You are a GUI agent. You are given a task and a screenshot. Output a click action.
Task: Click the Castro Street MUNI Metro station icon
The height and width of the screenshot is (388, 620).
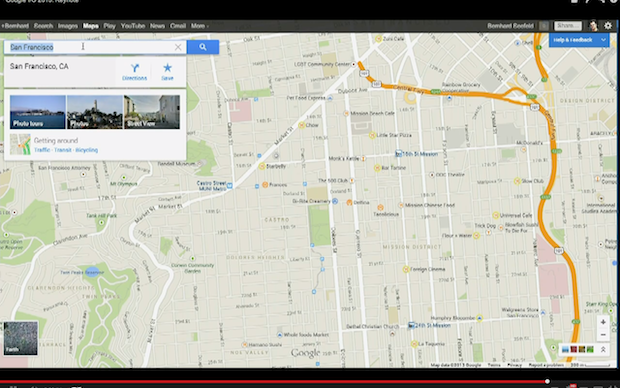230,185
